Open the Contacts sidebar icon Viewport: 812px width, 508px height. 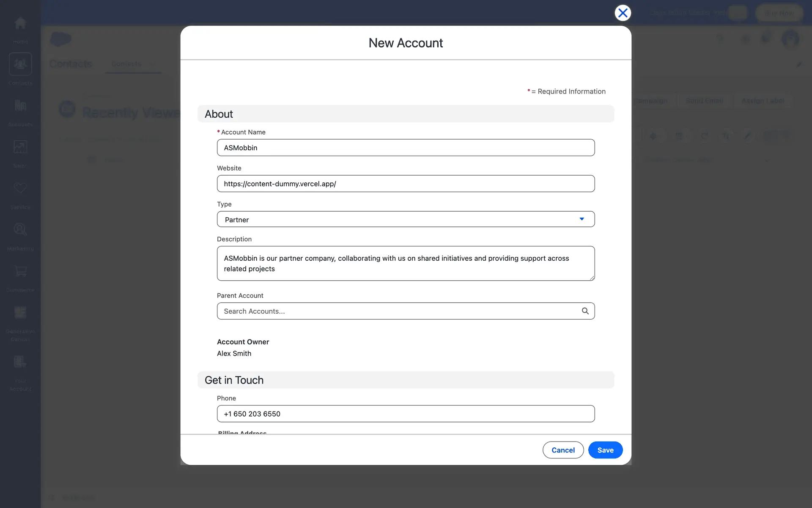(20, 64)
